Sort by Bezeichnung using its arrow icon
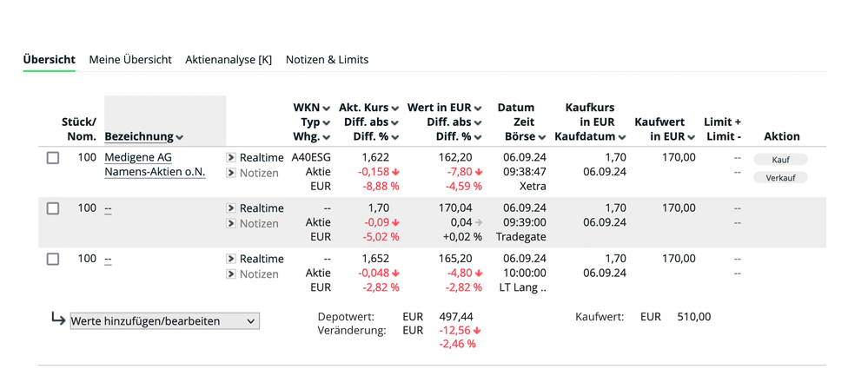 point(180,137)
